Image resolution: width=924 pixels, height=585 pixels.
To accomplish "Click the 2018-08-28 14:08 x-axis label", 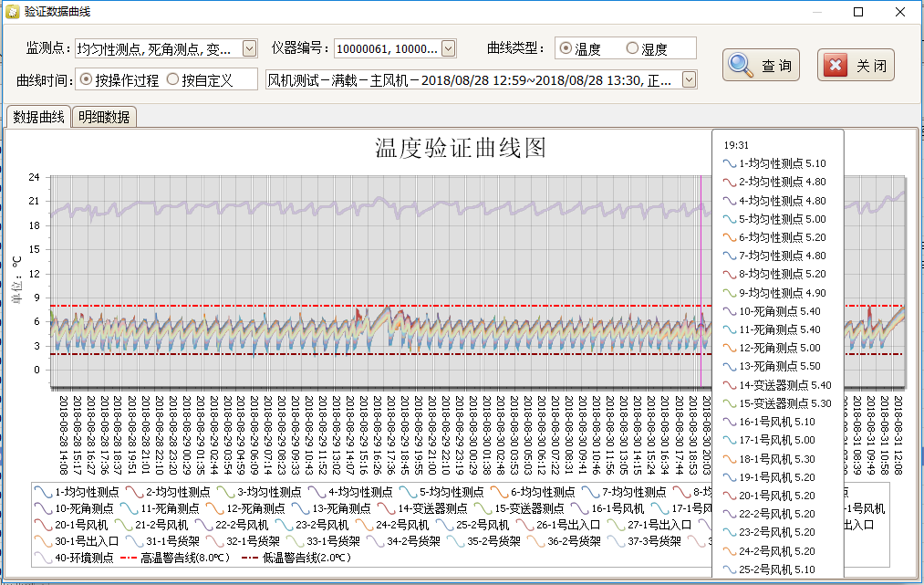I will point(64,435).
